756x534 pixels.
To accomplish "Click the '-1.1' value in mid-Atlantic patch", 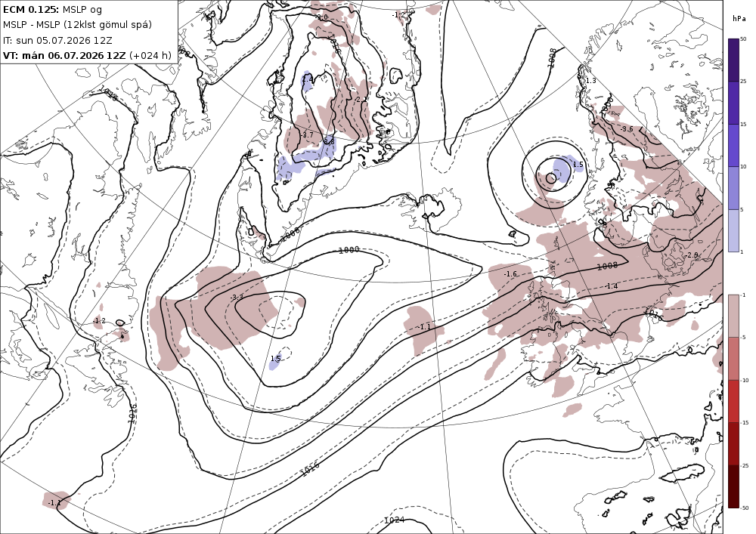I will pyautogui.click(x=424, y=327).
